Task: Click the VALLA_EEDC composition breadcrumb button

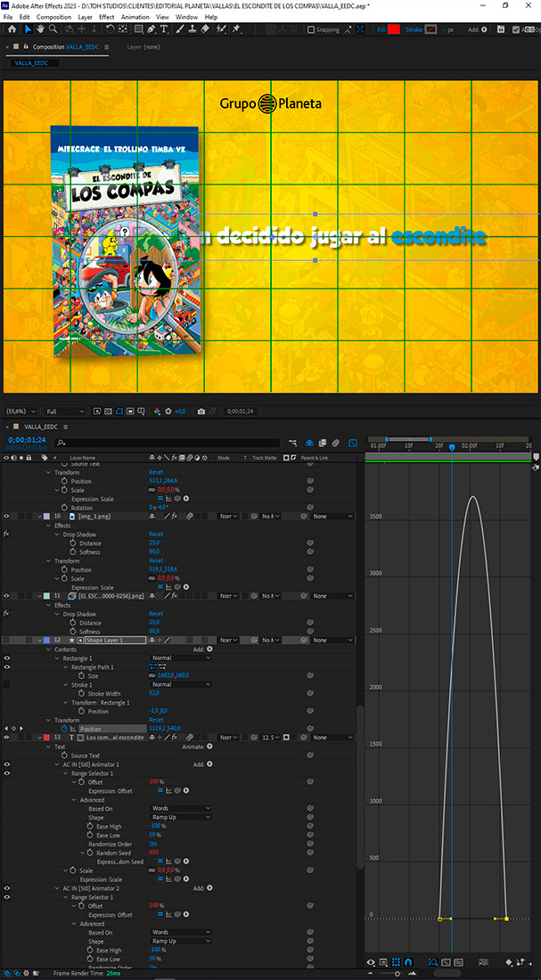Action: (x=33, y=63)
